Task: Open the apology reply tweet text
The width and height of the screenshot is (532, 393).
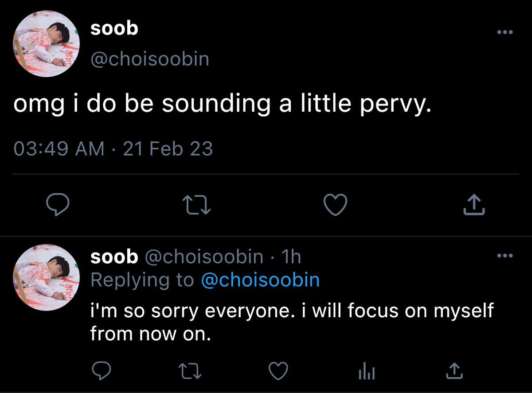Action: [292, 322]
